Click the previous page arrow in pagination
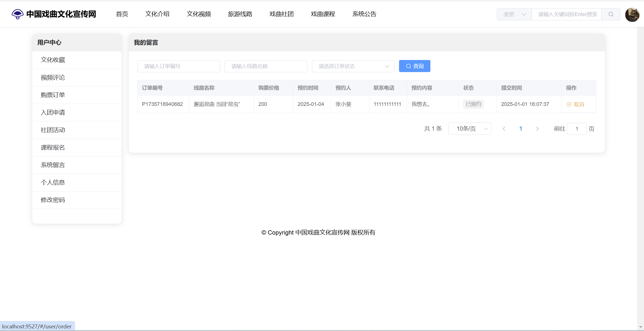Viewport: 644px width, 331px height. tap(504, 129)
